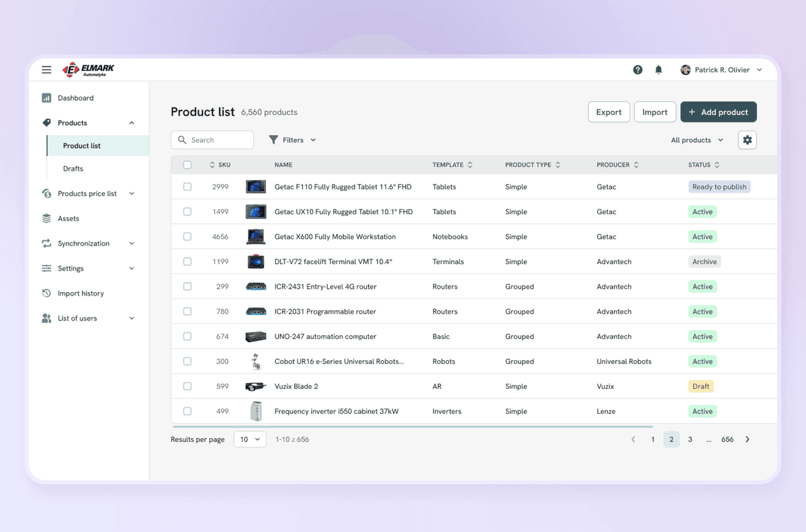Screen dimensions: 806x532
Task: Open the hamburger menu icon
Action: [46, 70]
